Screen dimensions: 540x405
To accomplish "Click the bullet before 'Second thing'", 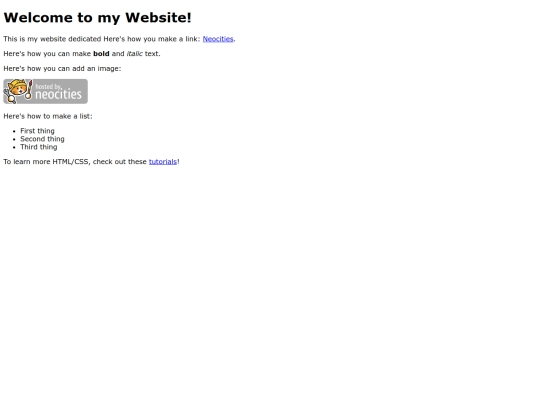I will pyautogui.click(x=14, y=139).
